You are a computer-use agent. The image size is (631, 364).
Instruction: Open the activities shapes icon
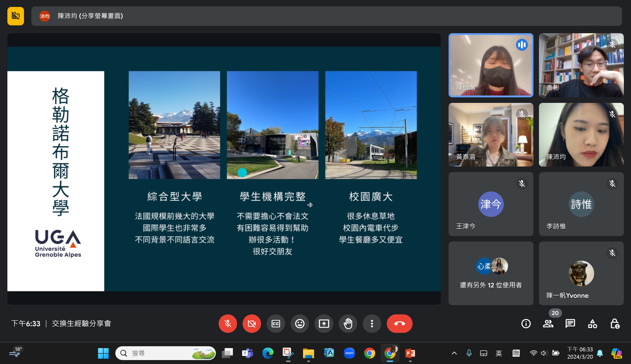592,324
